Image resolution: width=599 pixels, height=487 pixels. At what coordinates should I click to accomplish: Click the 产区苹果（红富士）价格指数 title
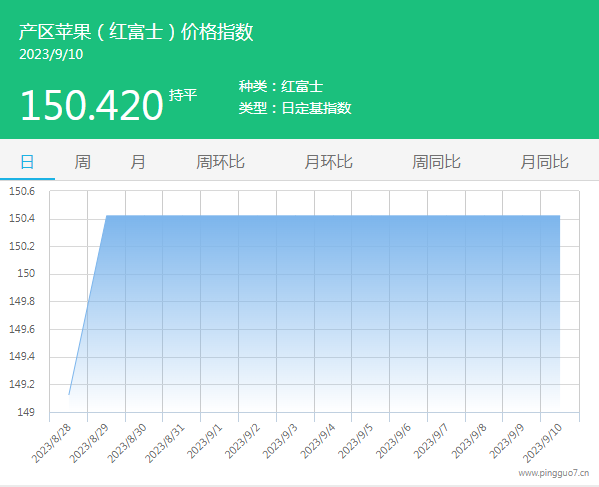coord(136,31)
